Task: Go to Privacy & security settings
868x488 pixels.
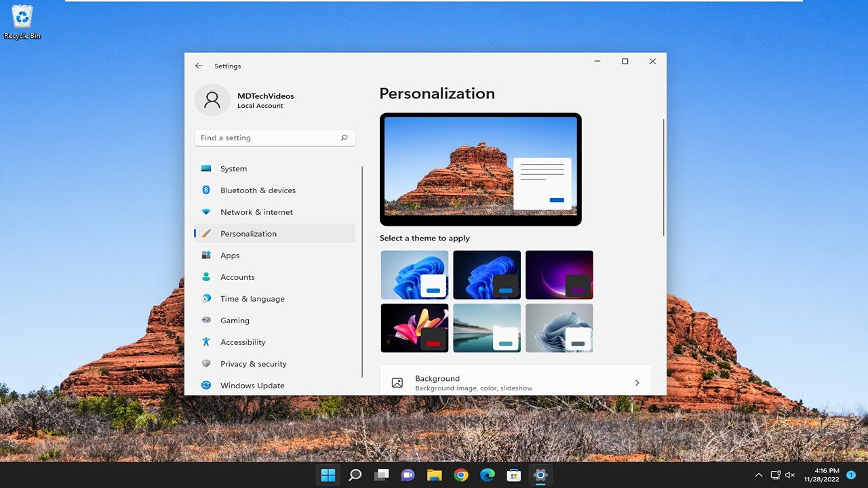Action: point(275,364)
